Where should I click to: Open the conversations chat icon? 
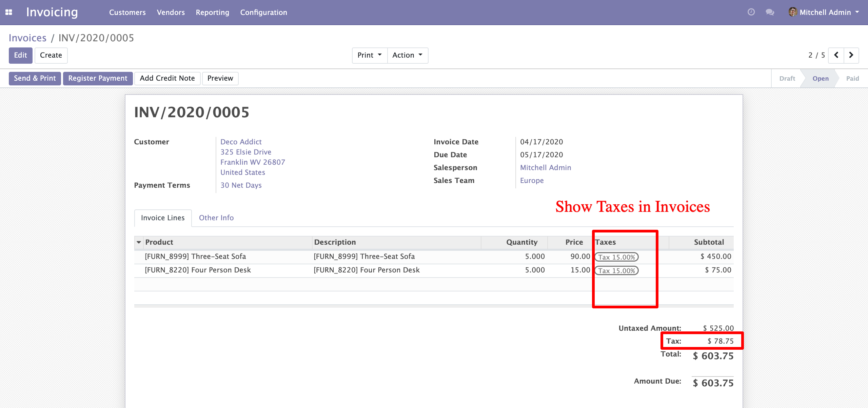(x=770, y=12)
